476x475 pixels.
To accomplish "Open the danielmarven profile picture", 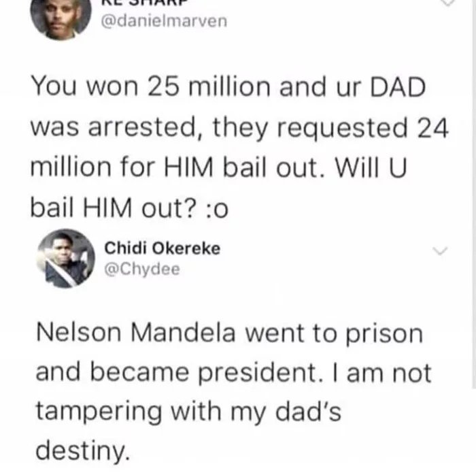I will pos(61,18).
